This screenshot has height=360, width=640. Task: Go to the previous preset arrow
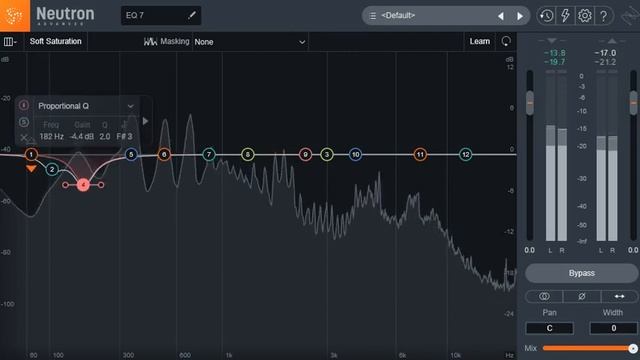tap(501, 16)
